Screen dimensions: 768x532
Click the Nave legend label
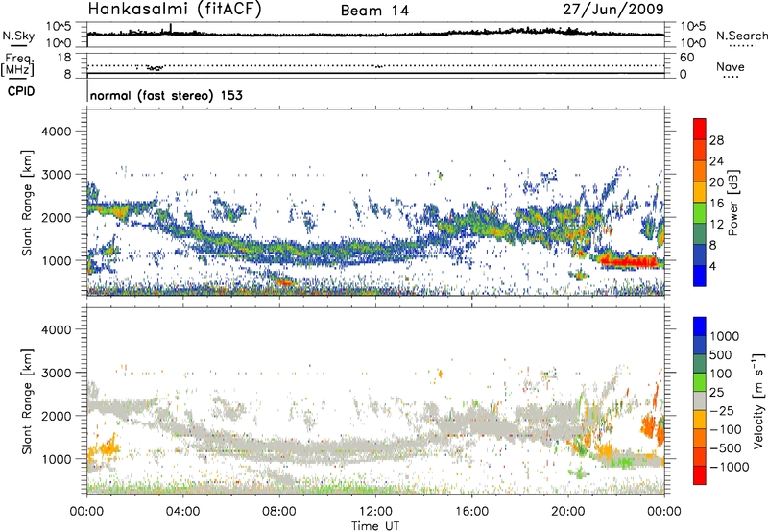(x=731, y=66)
